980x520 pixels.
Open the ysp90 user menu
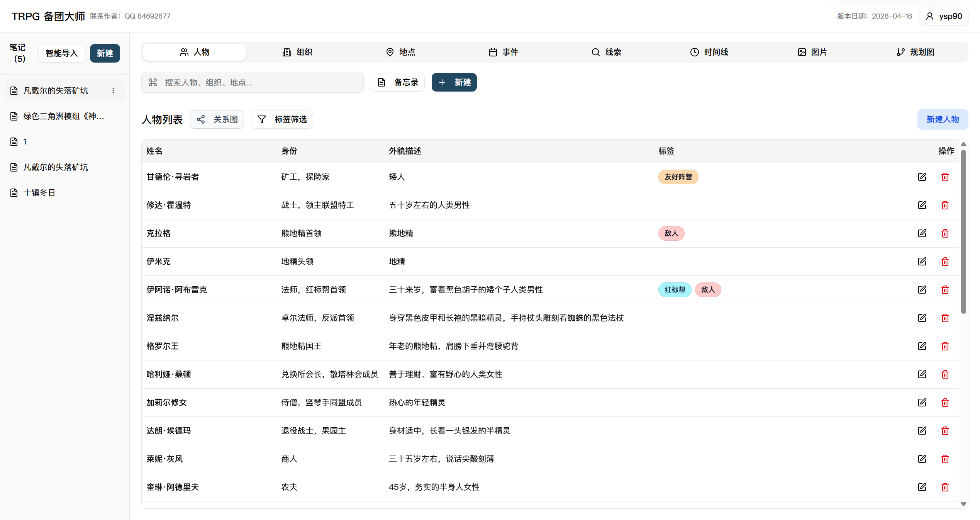pyautogui.click(x=943, y=16)
